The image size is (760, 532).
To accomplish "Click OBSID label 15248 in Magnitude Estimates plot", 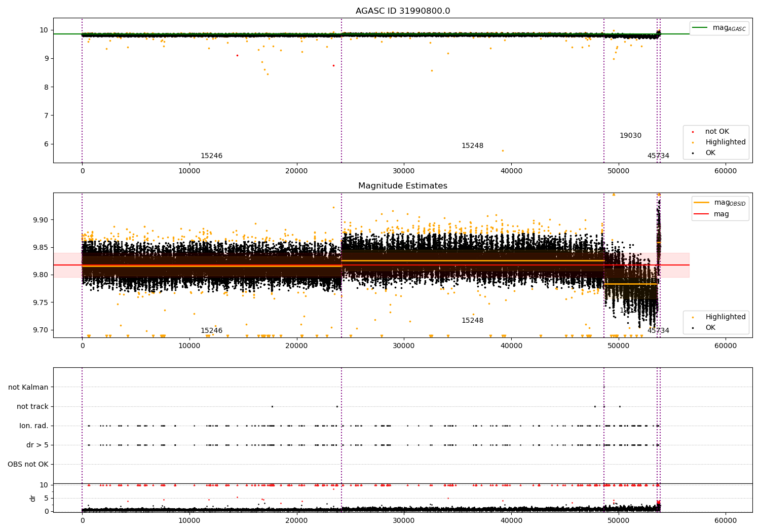I will pyautogui.click(x=472, y=321).
